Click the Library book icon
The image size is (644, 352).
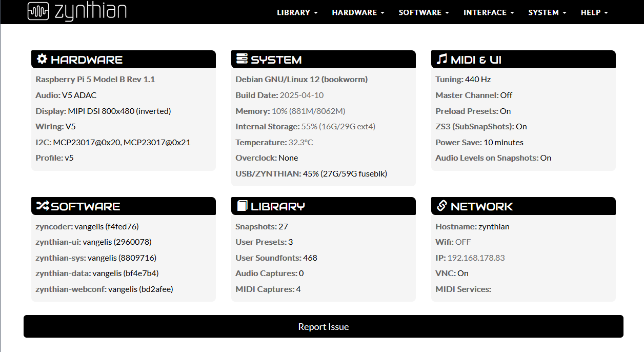(x=242, y=206)
